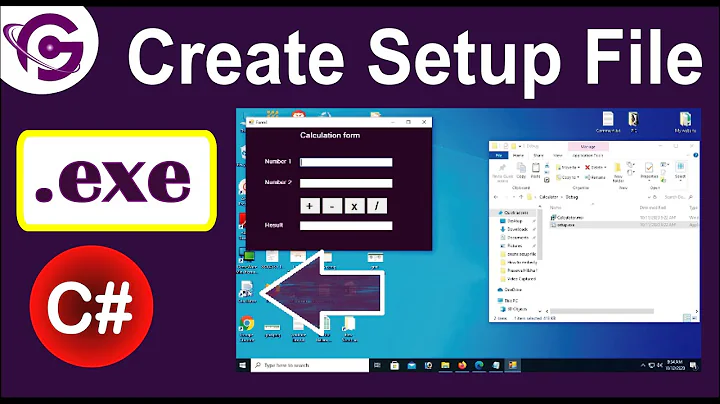Open the Video Captured folder in sidebar
This screenshot has height=404, width=720.
point(518,279)
